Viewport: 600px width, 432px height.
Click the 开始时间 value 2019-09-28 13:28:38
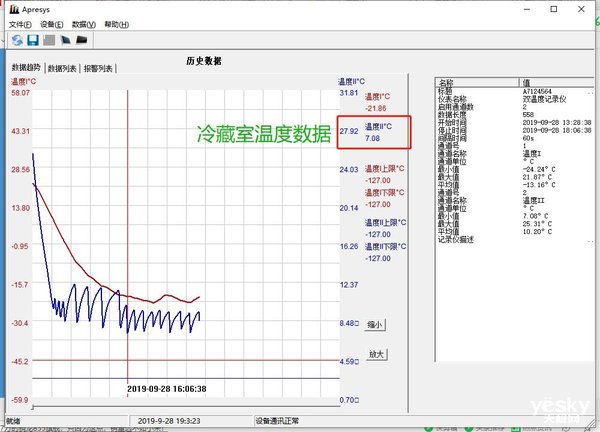click(557, 122)
